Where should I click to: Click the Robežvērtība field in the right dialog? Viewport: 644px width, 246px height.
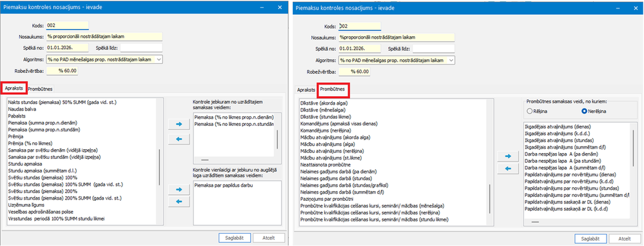pyautogui.click(x=354, y=72)
